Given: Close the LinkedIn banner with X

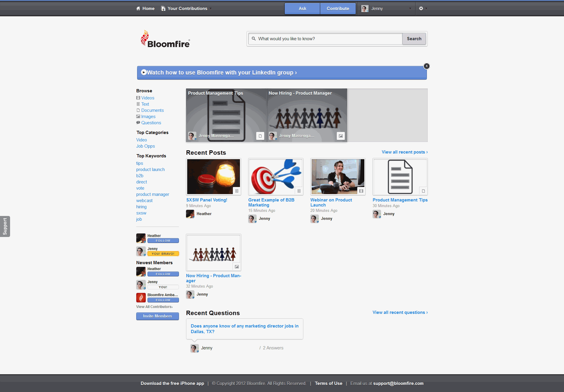Looking at the screenshot, I should [x=427, y=66].
